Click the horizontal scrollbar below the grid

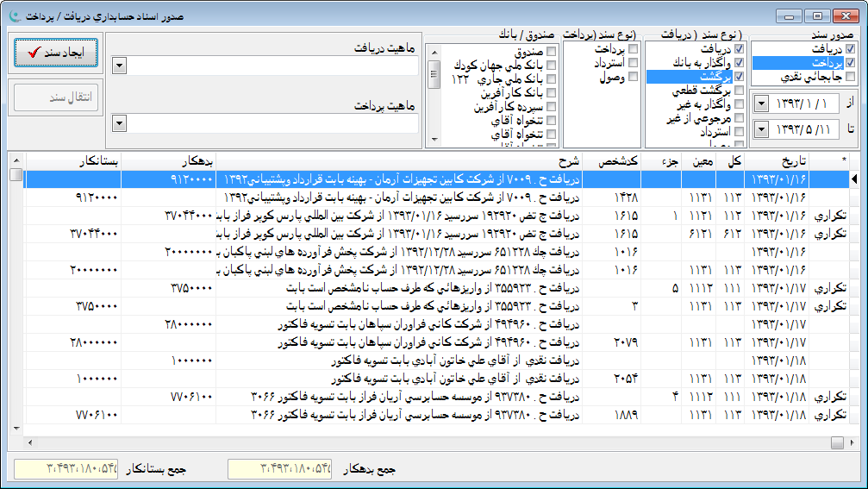pyautogui.click(x=431, y=442)
